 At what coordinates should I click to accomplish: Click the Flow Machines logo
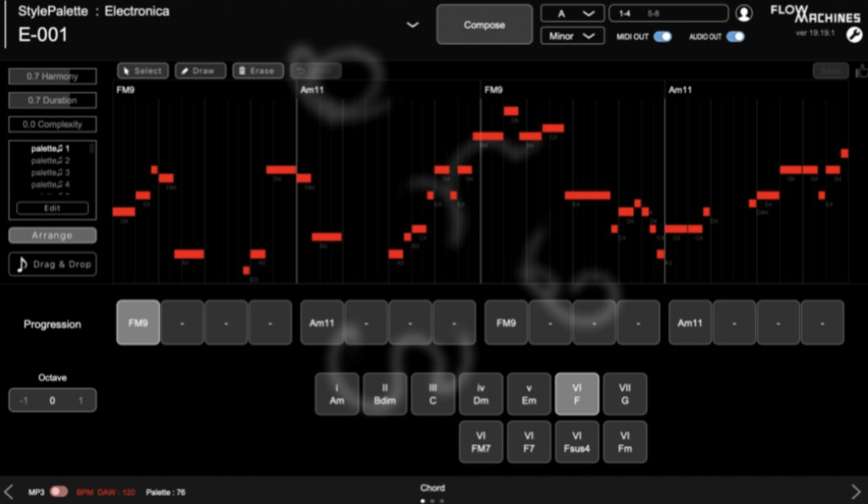pos(815,14)
